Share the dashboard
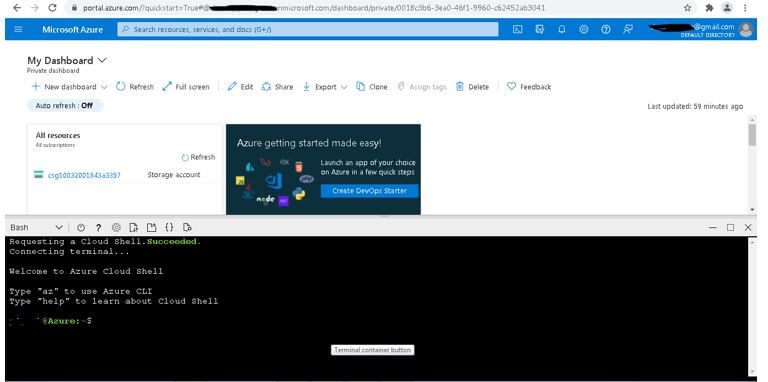The width and height of the screenshot is (768, 382). coord(277,87)
